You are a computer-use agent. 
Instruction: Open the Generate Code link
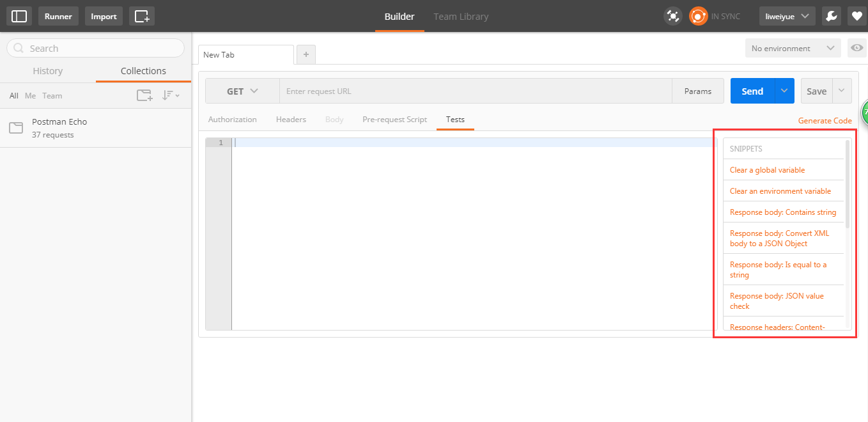(x=825, y=120)
